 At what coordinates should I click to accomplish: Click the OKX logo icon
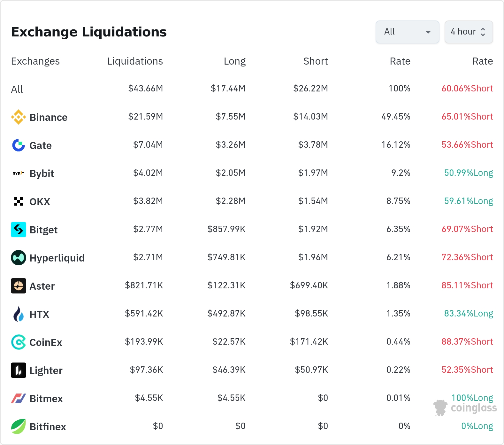point(19,201)
